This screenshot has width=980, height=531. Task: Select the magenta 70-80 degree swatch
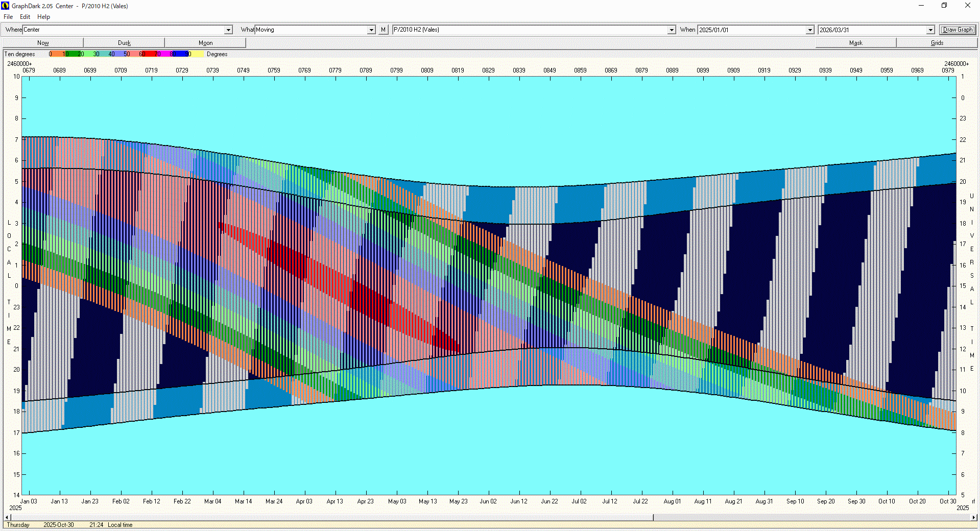(164, 54)
